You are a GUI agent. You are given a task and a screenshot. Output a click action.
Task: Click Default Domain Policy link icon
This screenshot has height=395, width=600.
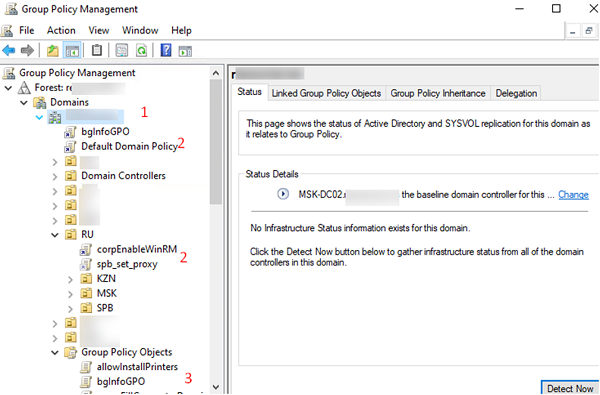coord(70,147)
